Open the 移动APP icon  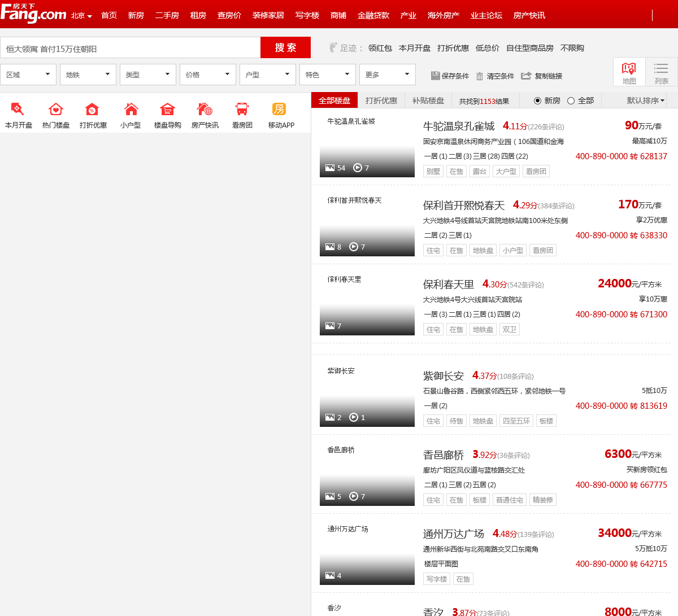point(279,109)
